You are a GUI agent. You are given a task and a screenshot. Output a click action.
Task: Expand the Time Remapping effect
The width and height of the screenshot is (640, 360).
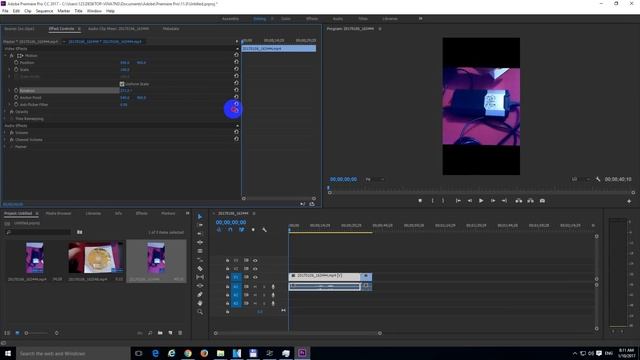coord(5,118)
